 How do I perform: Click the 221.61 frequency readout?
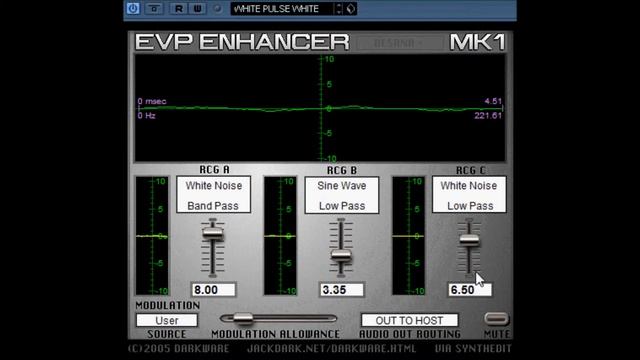[488, 116]
